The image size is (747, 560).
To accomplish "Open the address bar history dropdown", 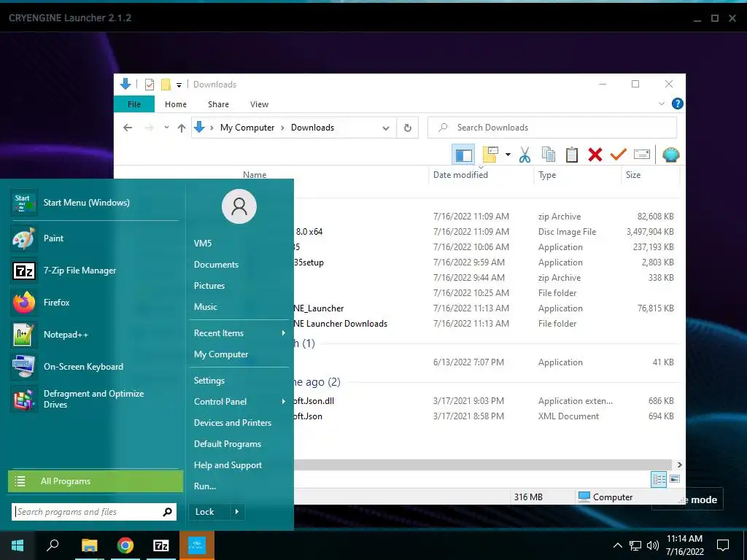I will click(386, 128).
